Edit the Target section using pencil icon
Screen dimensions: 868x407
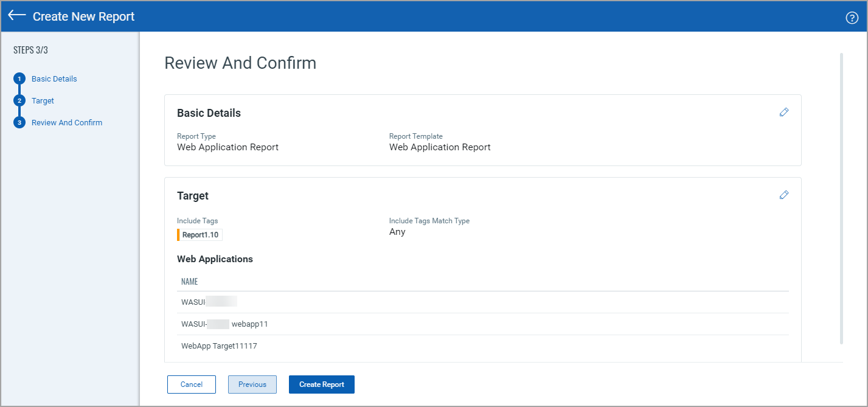(x=783, y=195)
